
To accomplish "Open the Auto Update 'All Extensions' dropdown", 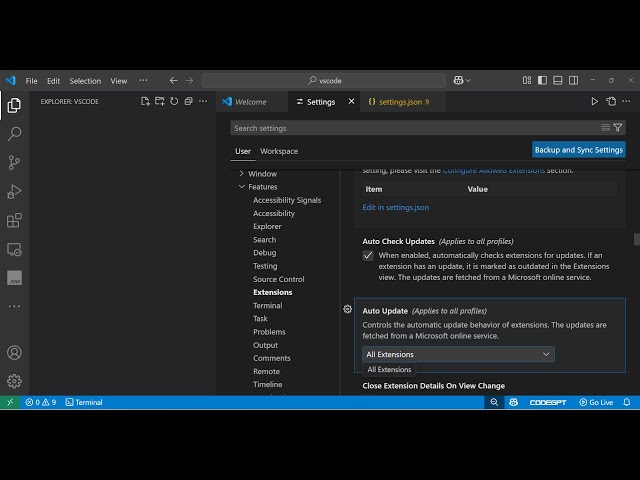I will click(458, 354).
